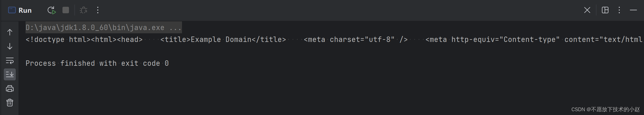Click the doctype html output line
Image resolution: width=644 pixels, height=115 pixels.
(334, 40)
